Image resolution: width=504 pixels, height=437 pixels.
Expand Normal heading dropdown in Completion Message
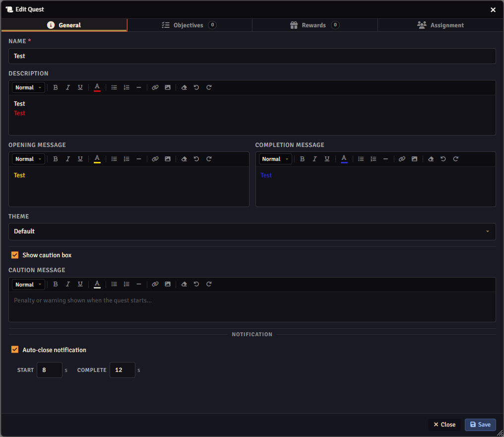click(275, 159)
